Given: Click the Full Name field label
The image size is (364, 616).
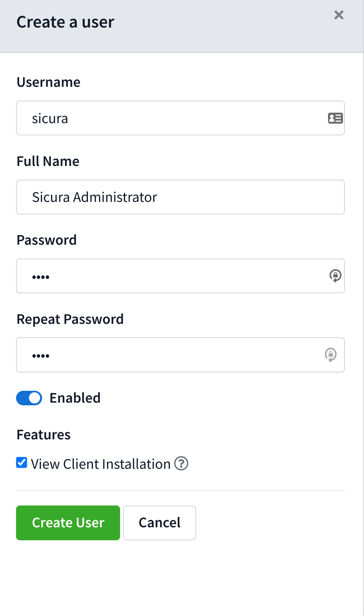Looking at the screenshot, I should click(x=48, y=161).
